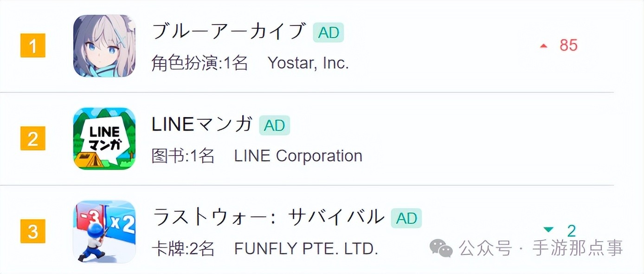This screenshot has height=274, width=644.
Task: Click the WeChat logo in watermark
Action: tap(441, 248)
